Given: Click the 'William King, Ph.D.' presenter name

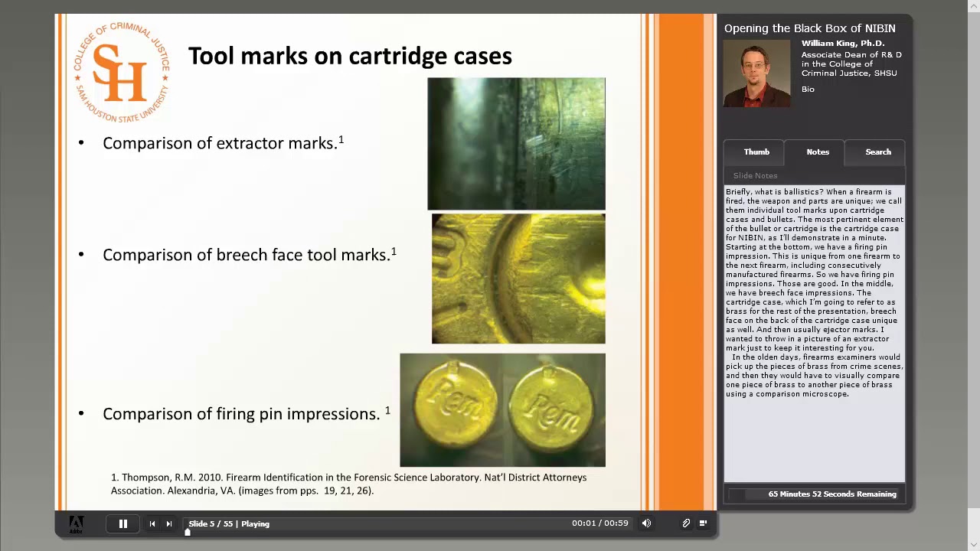Looking at the screenshot, I should 843,44.
